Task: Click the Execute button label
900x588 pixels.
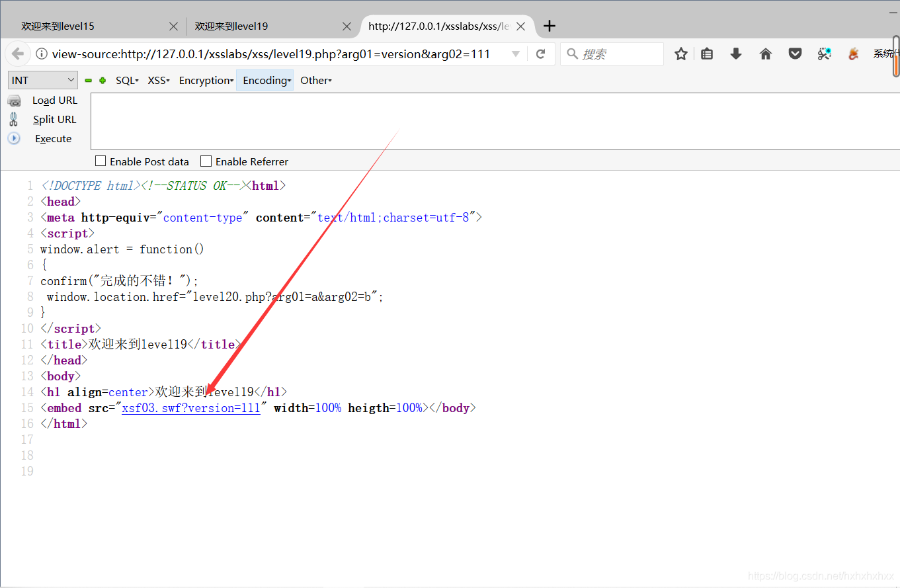Action: point(54,139)
